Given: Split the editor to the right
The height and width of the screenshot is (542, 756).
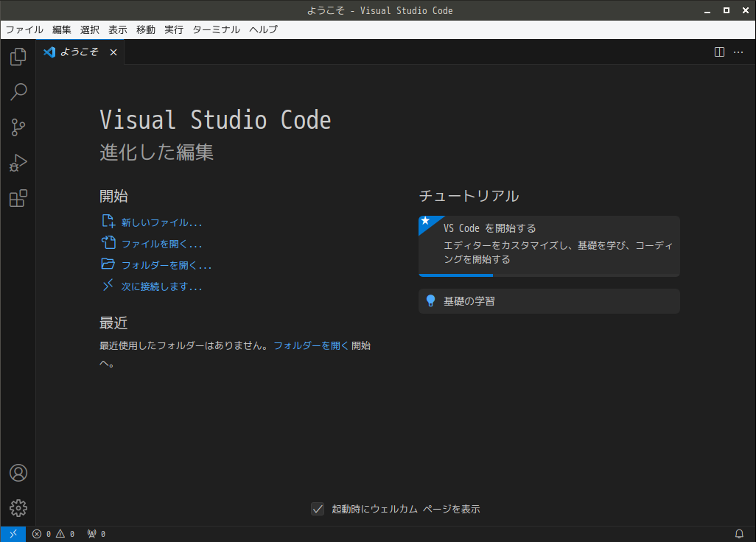Looking at the screenshot, I should (719, 52).
